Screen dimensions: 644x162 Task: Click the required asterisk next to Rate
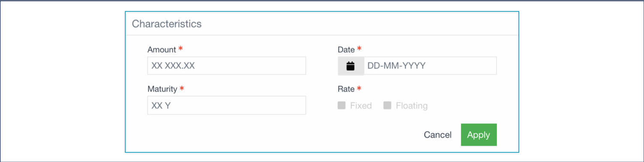359,88
